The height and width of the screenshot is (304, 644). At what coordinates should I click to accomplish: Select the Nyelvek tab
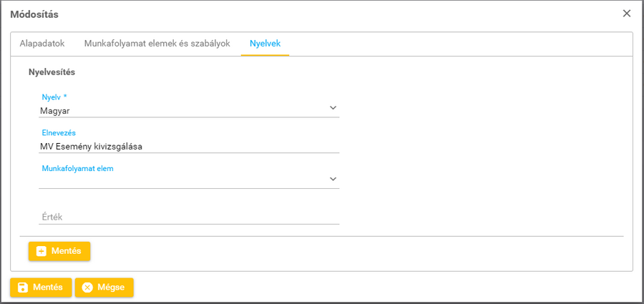click(x=265, y=44)
